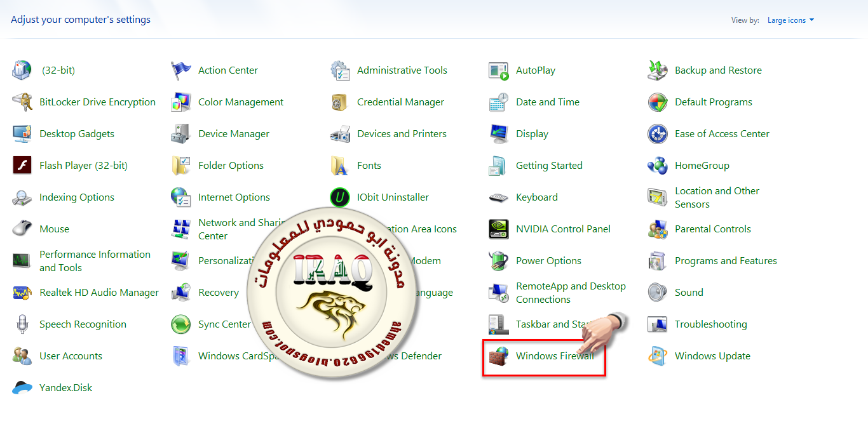Click the HomeGroup icon
Image resolution: width=868 pixels, height=426 pixels.
click(x=658, y=166)
